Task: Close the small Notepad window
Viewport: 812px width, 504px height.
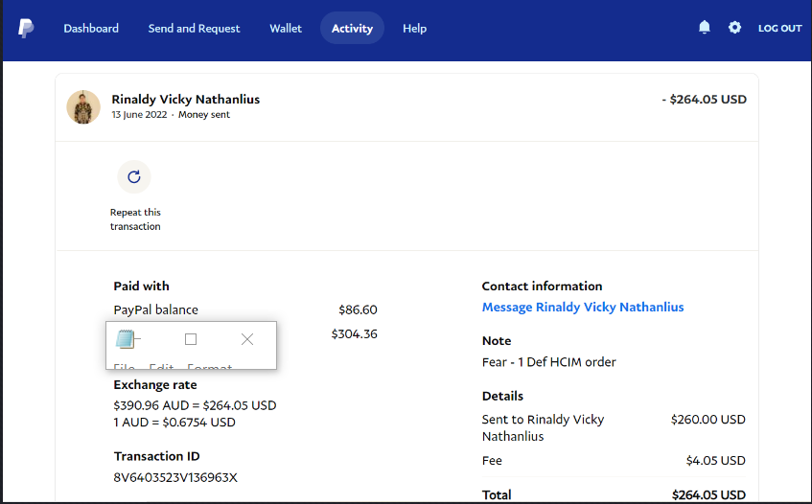Action: click(247, 339)
